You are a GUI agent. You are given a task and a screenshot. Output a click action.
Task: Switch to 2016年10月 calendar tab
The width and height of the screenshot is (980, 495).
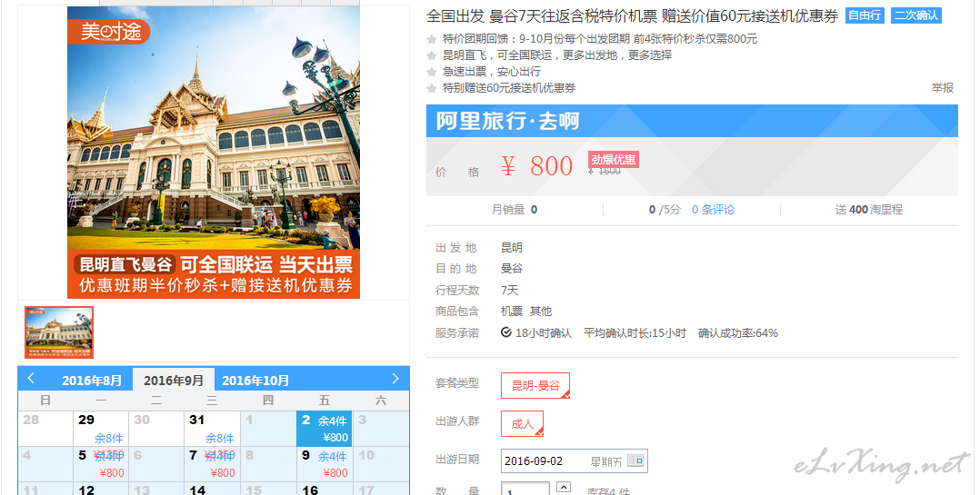coord(255,381)
